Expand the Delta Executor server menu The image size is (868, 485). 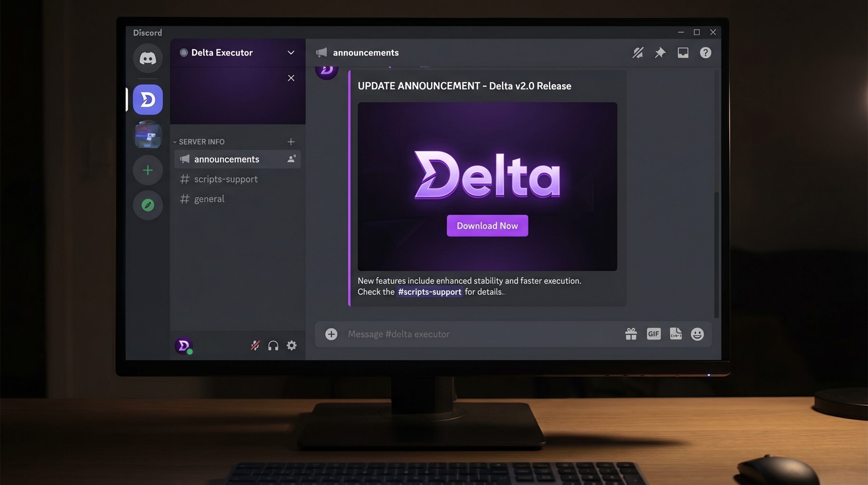tap(291, 53)
